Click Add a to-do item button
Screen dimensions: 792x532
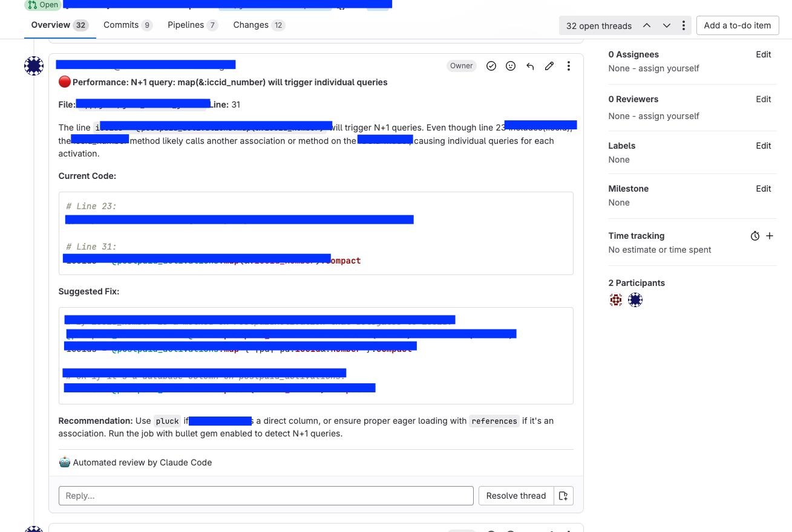point(738,25)
